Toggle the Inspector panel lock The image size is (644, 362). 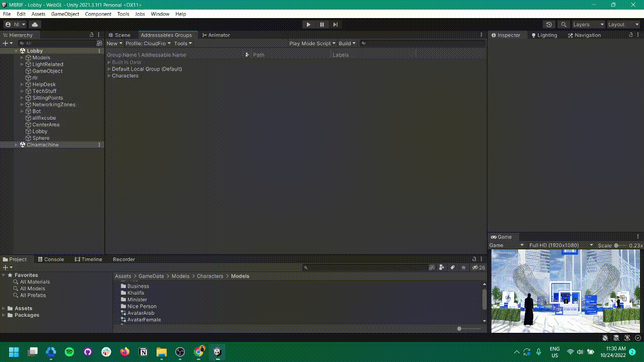(630, 35)
